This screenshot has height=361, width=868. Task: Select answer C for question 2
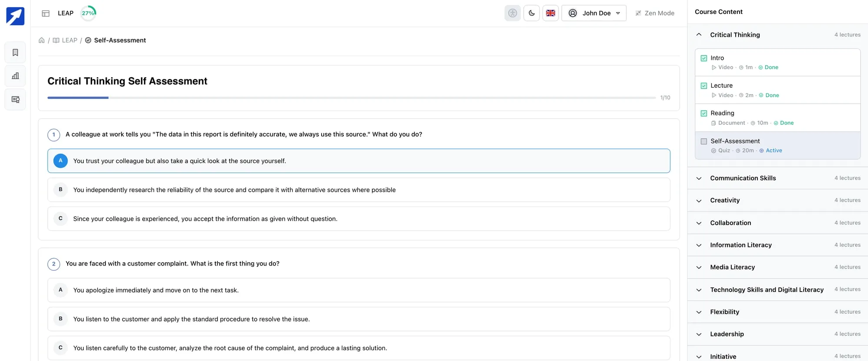(358, 348)
